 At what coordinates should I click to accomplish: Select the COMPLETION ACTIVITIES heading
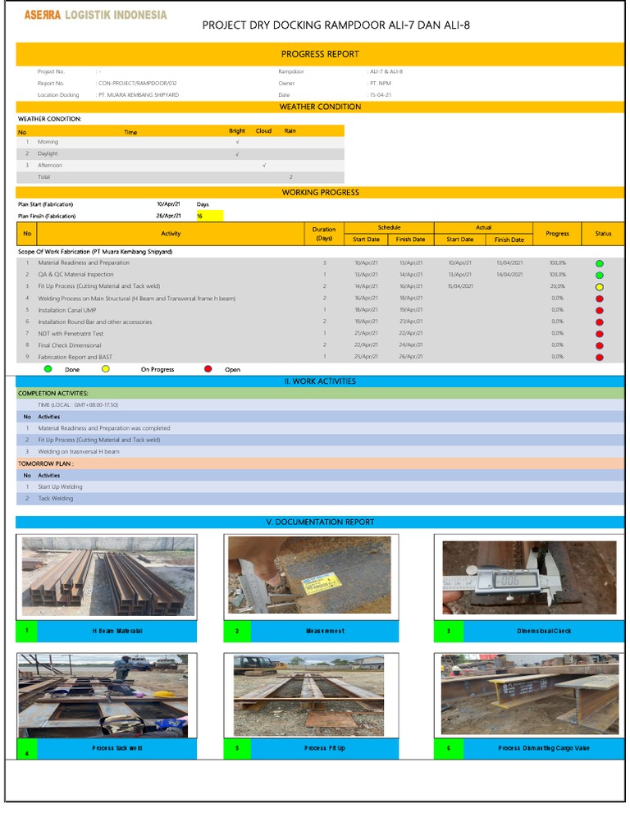(53, 393)
